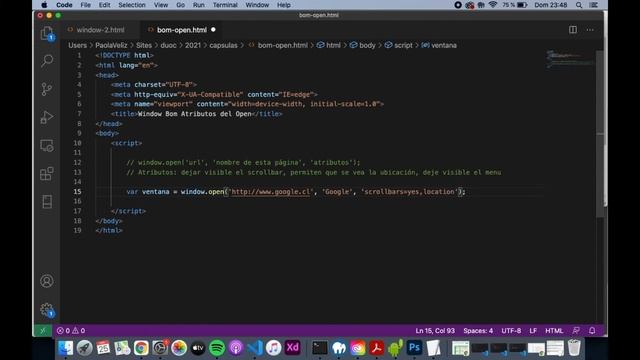640x360 pixels.
Task: Open the Podcasts app from the dock
Action: tap(236, 348)
